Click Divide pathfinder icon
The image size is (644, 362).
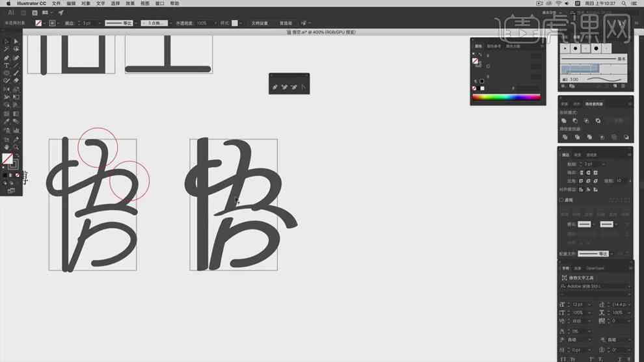pos(565,136)
